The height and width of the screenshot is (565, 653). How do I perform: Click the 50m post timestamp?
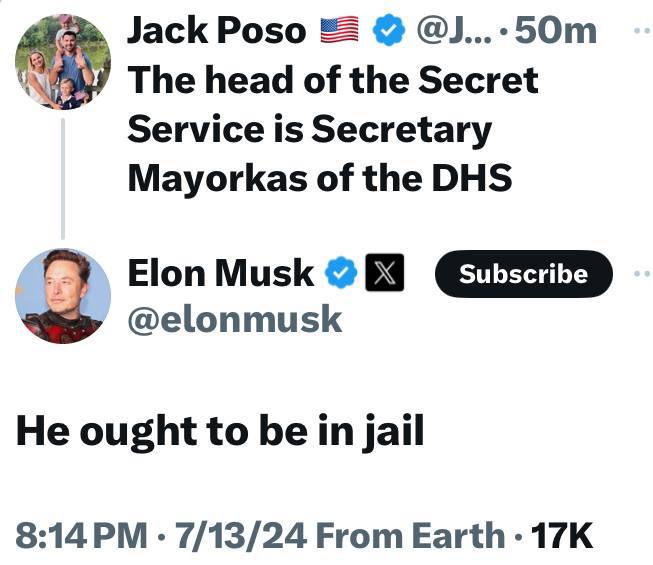click(x=553, y=32)
